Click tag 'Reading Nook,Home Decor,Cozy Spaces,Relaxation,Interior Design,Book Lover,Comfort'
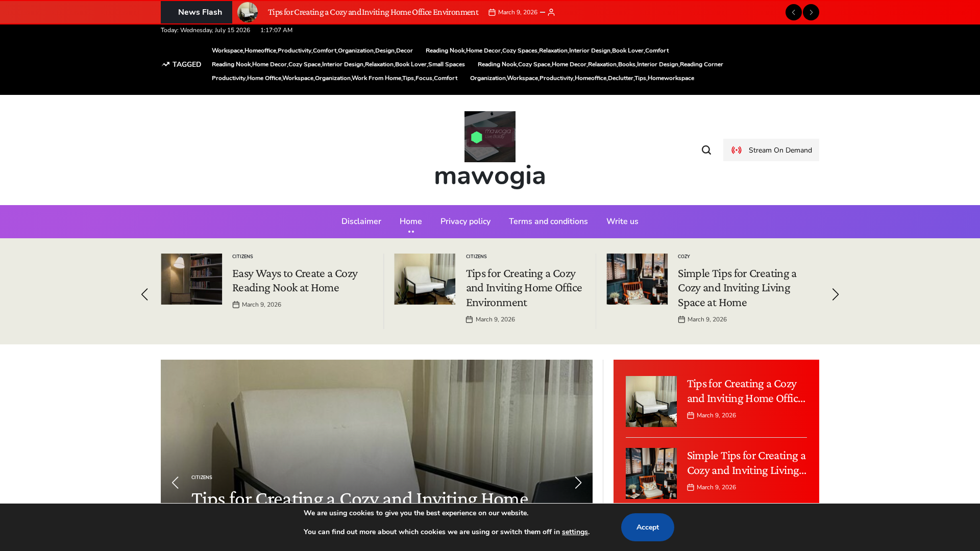The height and width of the screenshot is (551, 980). click(x=547, y=51)
